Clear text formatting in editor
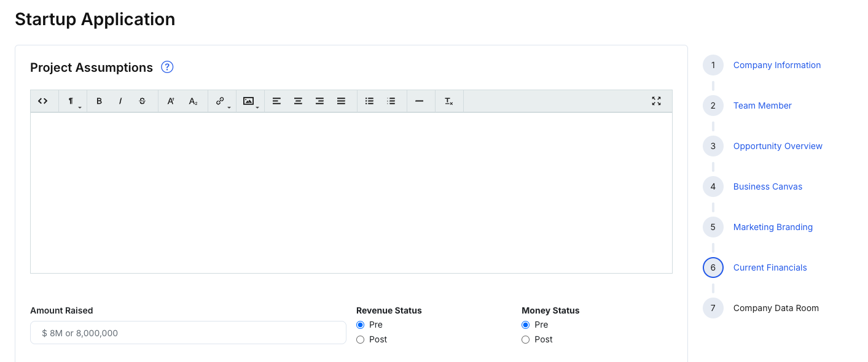The image size is (868, 362). coord(449,101)
